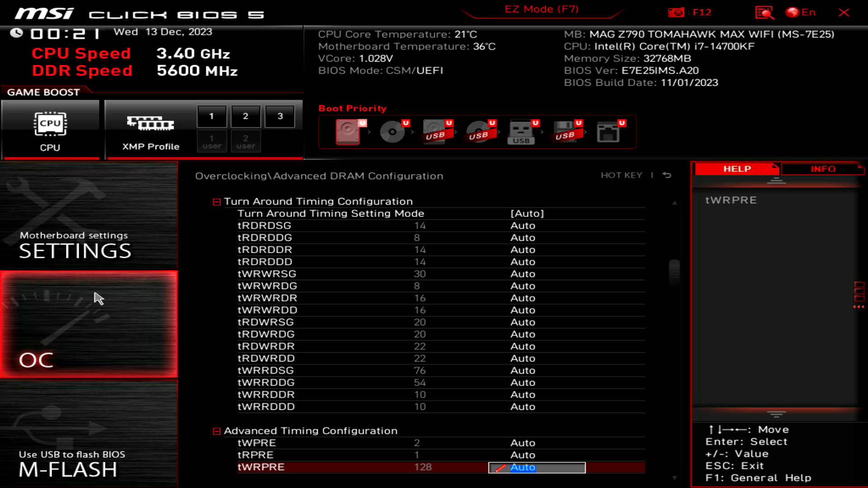Click the Screenshot F12 icon

(677, 13)
